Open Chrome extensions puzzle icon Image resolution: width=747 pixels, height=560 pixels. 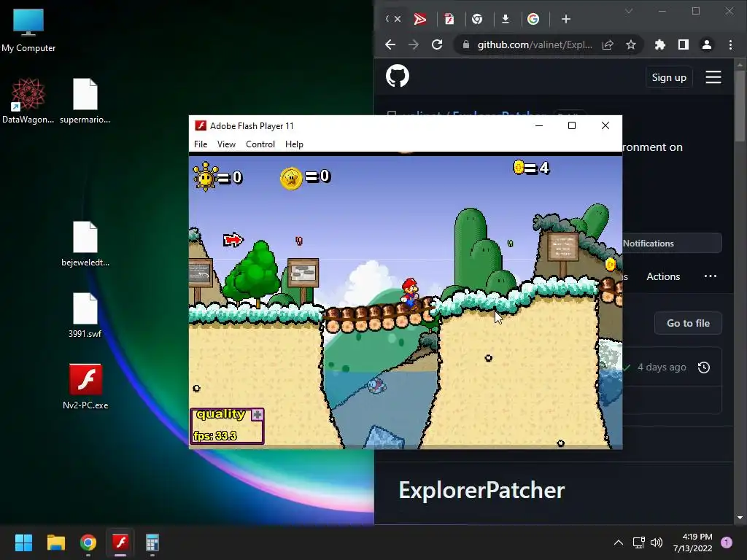[x=659, y=44]
